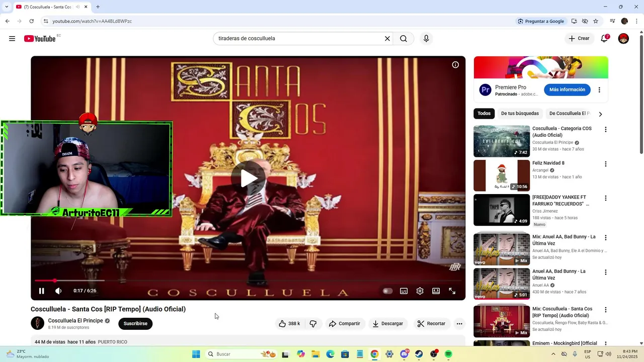Screen dimensions: 644x362
Task: Start voice search with the microphone
Action: click(426, 39)
